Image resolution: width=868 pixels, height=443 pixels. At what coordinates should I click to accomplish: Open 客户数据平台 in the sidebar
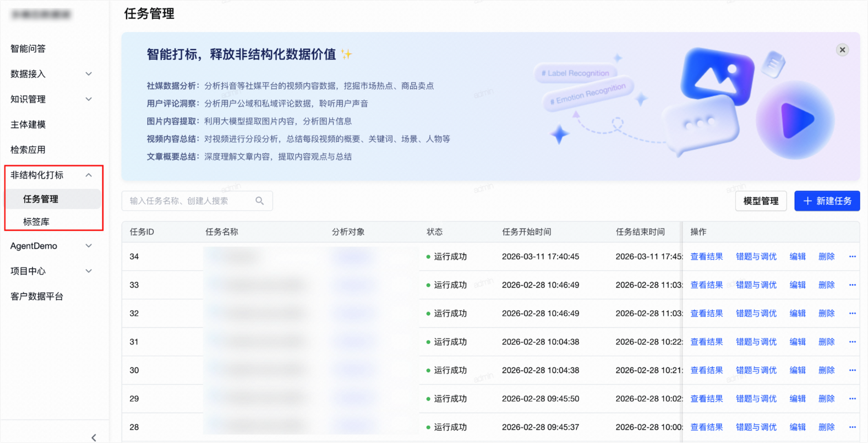tap(36, 297)
